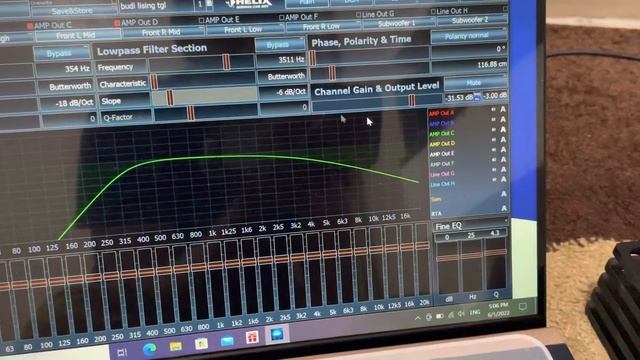Open Microsoft Edge from the taskbar
640x360 pixels.
click(149, 349)
